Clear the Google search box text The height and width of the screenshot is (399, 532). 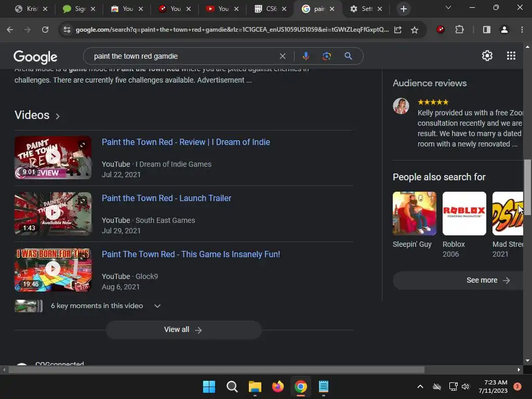[282, 56]
